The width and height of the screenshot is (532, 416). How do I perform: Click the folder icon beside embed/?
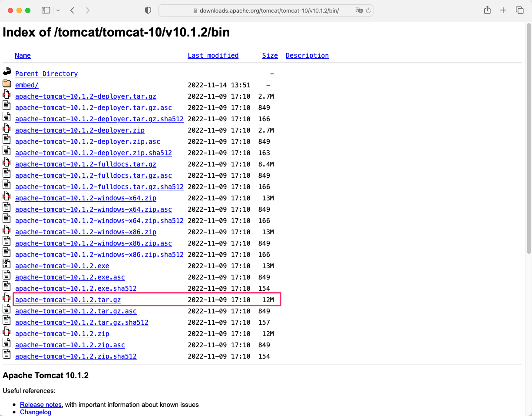(7, 83)
